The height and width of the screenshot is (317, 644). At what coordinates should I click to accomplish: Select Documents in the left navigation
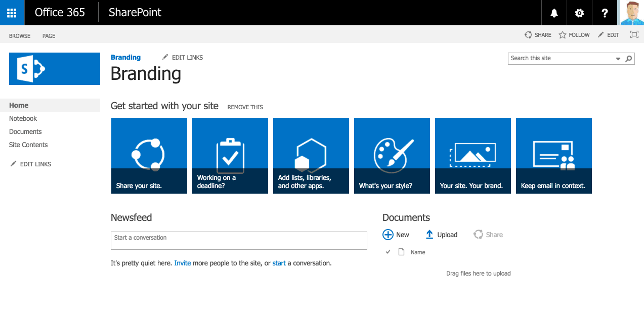click(25, 131)
